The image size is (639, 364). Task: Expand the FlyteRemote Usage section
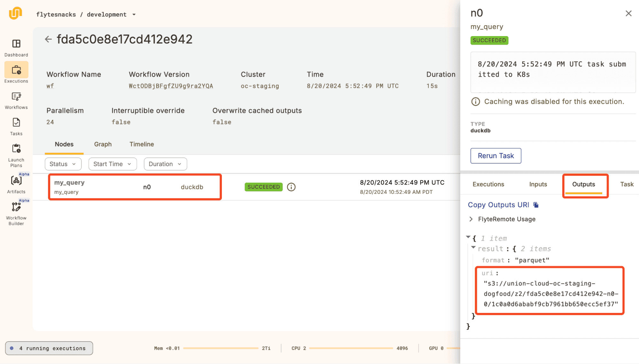471,219
